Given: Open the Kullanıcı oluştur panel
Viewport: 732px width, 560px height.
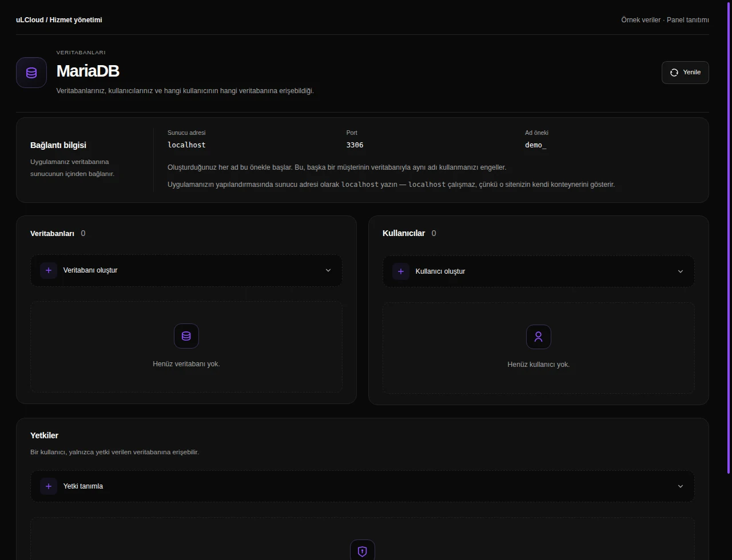Looking at the screenshot, I should coord(539,271).
